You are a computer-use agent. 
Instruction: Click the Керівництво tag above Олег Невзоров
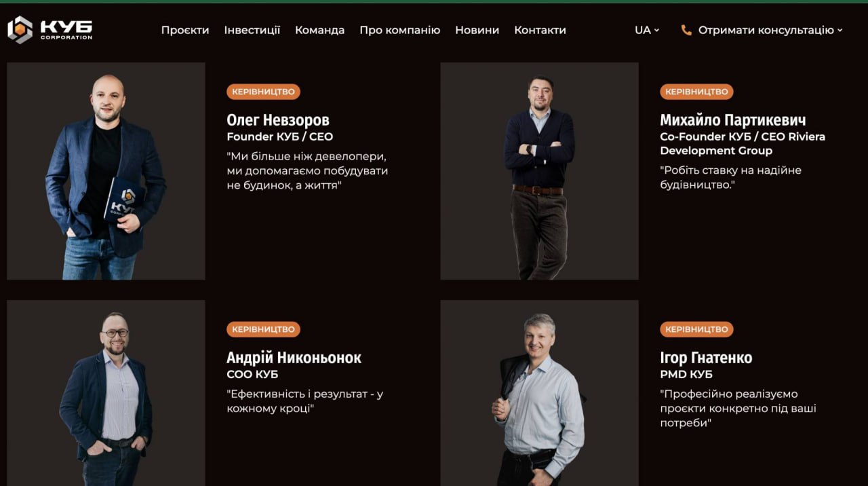(x=263, y=92)
